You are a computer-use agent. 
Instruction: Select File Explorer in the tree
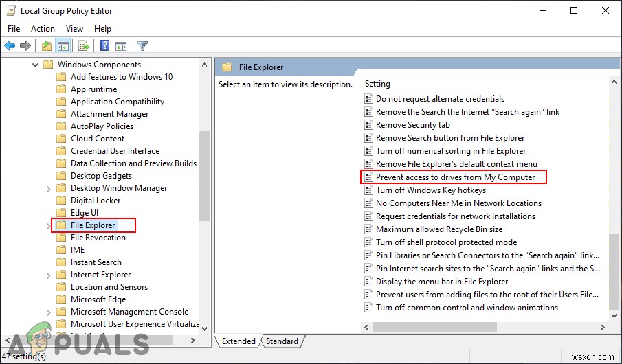[93, 225]
